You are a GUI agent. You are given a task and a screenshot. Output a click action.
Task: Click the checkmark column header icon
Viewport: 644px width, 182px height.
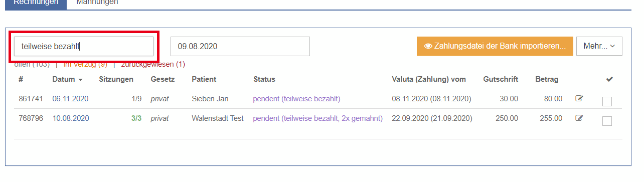pos(609,79)
